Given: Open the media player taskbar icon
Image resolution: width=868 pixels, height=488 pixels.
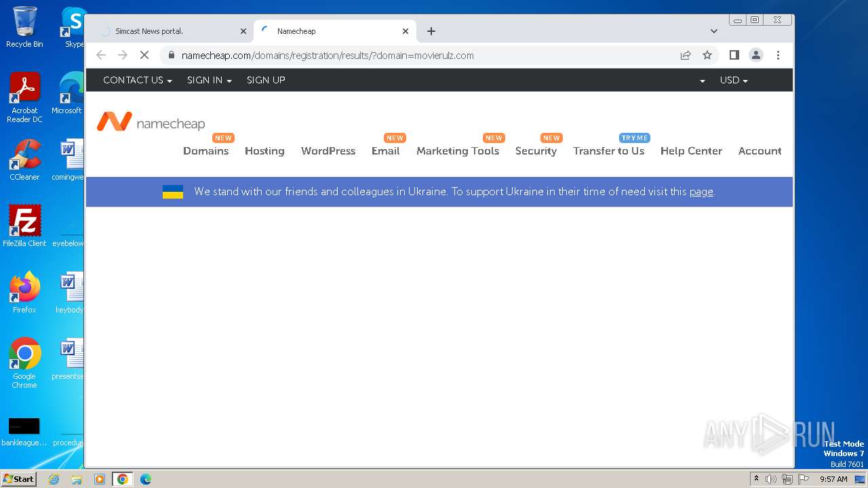Looking at the screenshot, I should pyautogui.click(x=100, y=479).
